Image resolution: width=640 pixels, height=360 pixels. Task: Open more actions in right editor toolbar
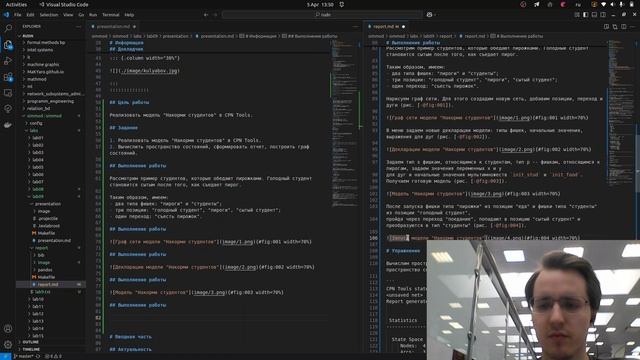pyautogui.click(x=632, y=27)
